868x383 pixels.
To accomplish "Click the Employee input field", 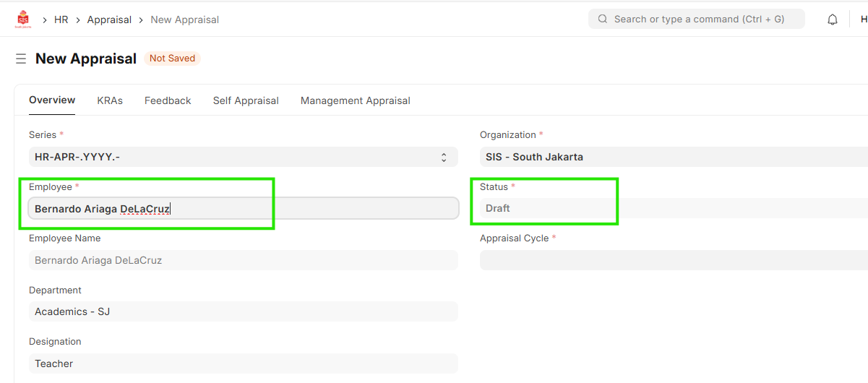I will coord(243,209).
